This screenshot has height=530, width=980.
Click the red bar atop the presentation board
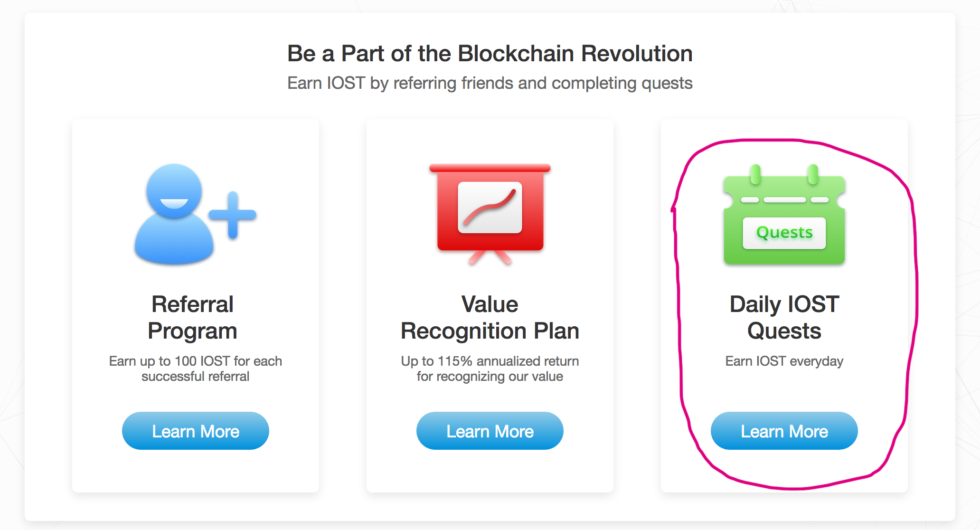[490, 168]
